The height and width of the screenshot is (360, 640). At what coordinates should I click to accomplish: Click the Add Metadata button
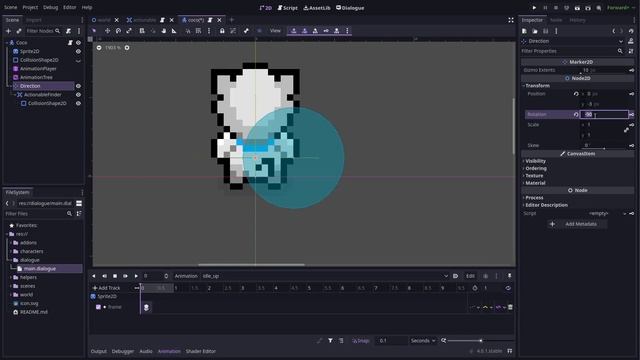click(577, 224)
